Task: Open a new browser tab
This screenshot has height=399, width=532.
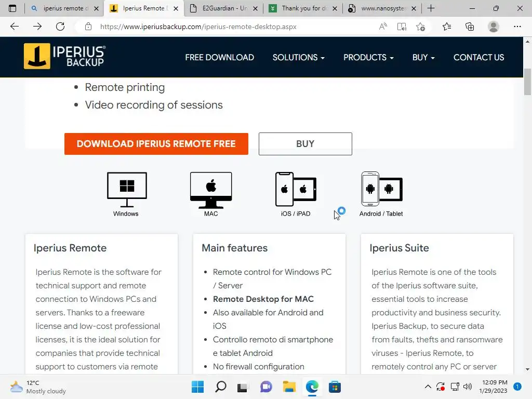Action: point(431,8)
